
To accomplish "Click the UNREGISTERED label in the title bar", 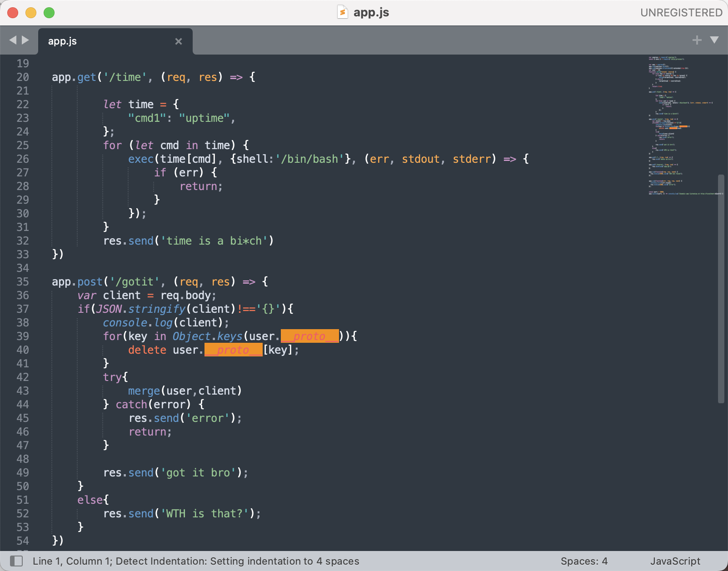I will [x=681, y=13].
